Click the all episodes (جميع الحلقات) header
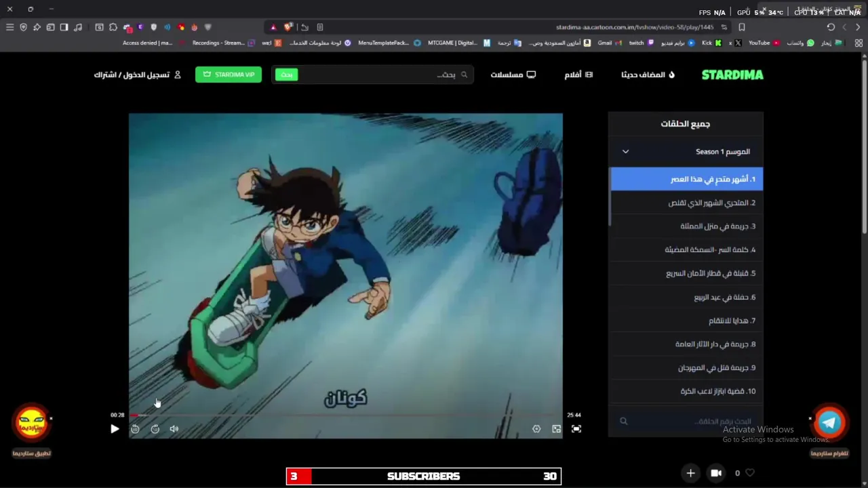Viewport: 868px width, 488px height. click(686, 123)
